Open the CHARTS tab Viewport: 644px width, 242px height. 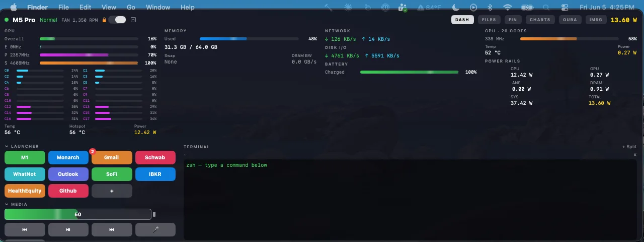[540, 20]
